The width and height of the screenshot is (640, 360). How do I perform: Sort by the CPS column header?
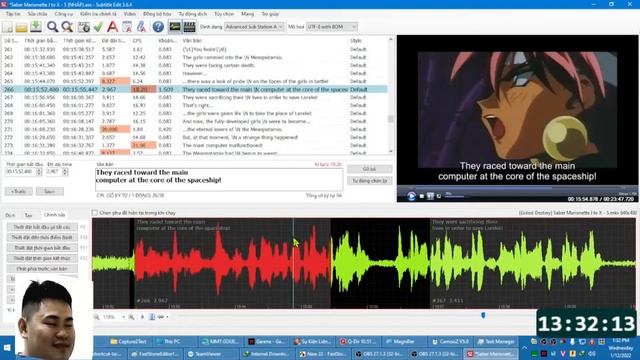coord(137,41)
